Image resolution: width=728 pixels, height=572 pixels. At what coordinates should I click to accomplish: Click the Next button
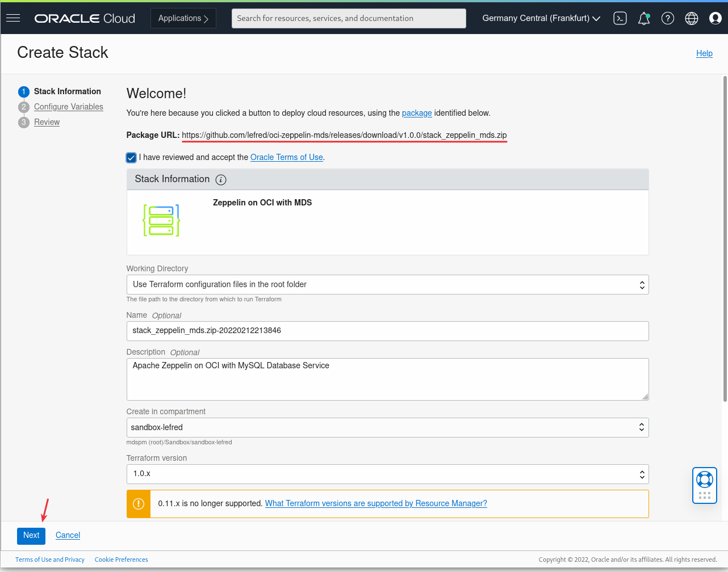tap(31, 535)
